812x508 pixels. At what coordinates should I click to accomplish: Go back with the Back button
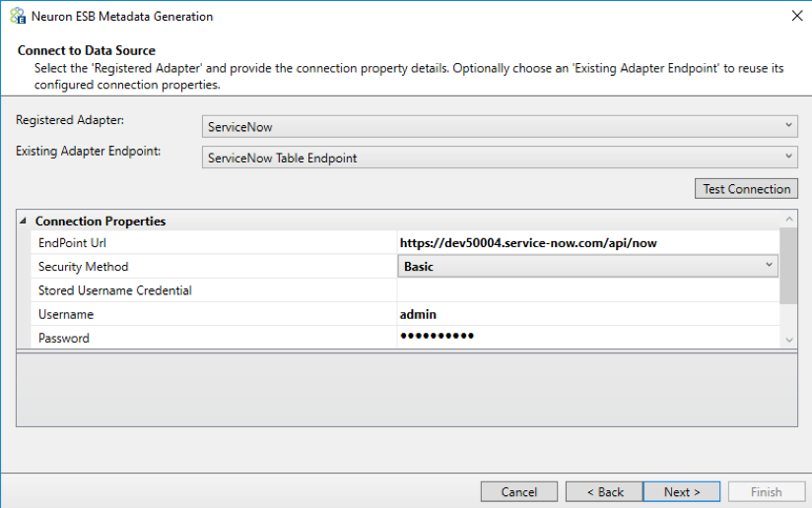(x=604, y=492)
